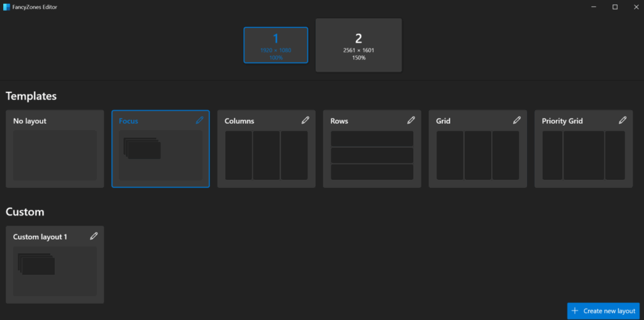Edit Custom layout 1 with pencil icon
This screenshot has width=644, height=320.
[94, 236]
